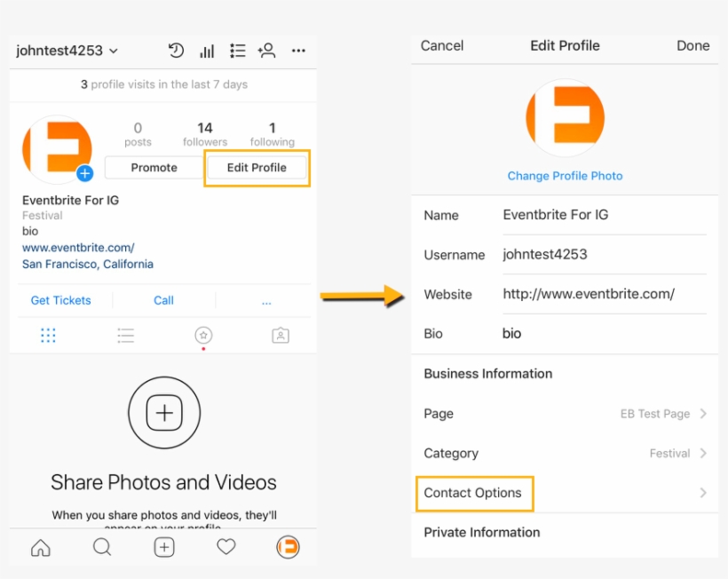
Task: Edit the Website field
Action: click(x=605, y=294)
